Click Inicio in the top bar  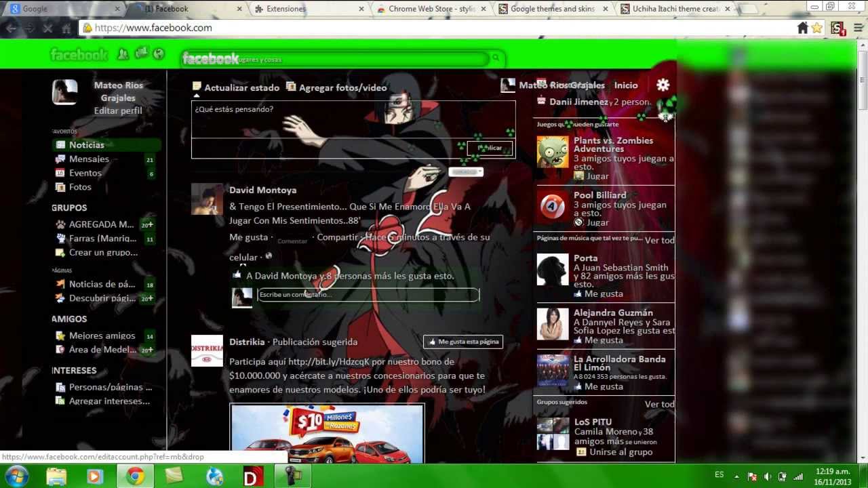click(626, 85)
